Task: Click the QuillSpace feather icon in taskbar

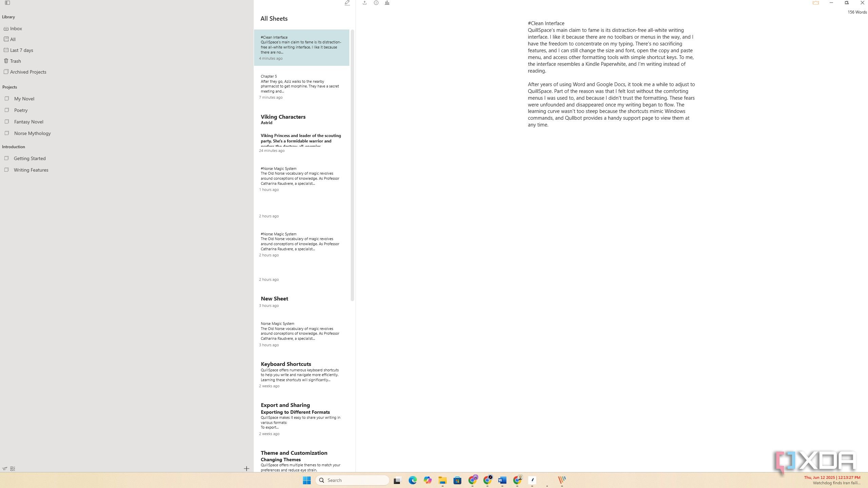Action: (x=532, y=480)
